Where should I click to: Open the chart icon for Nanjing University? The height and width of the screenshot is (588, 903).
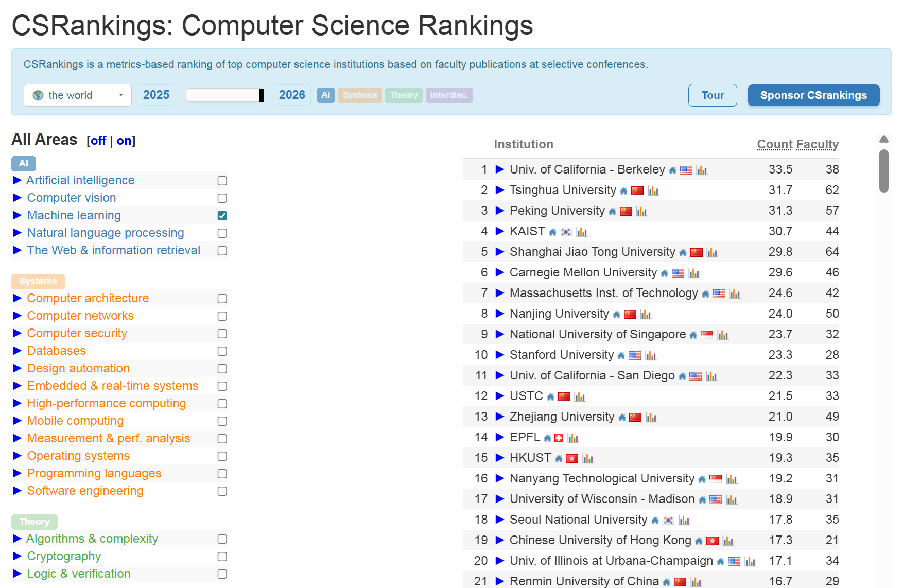tap(646, 315)
